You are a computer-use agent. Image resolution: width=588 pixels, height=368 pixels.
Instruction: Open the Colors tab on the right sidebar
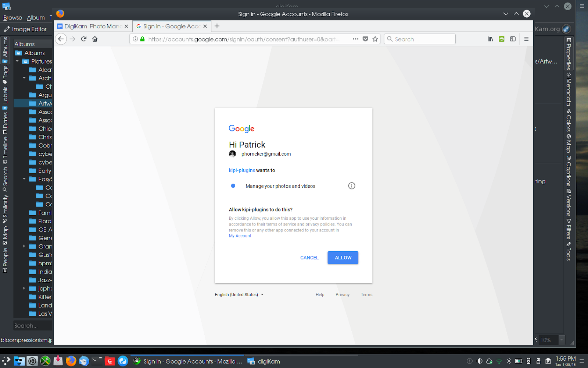569,120
